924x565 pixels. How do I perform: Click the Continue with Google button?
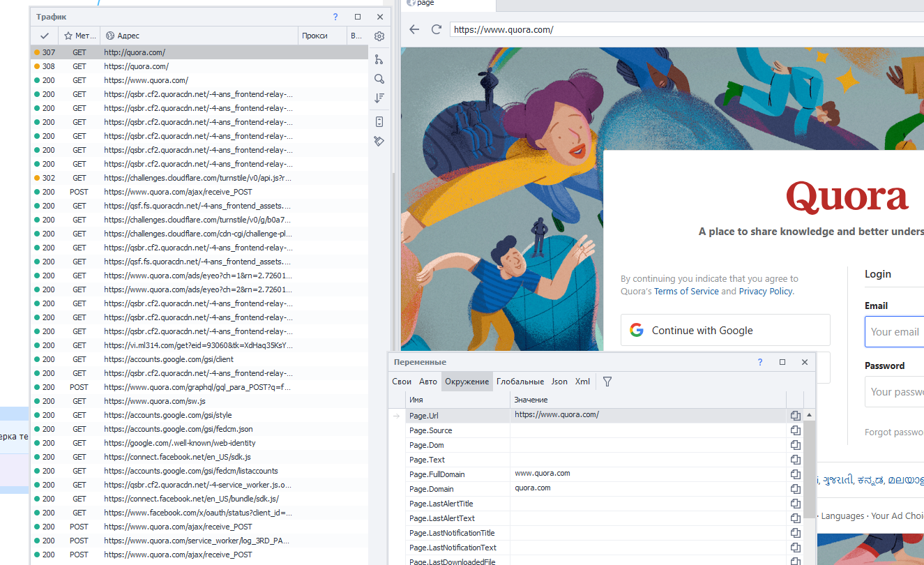pyautogui.click(x=725, y=331)
